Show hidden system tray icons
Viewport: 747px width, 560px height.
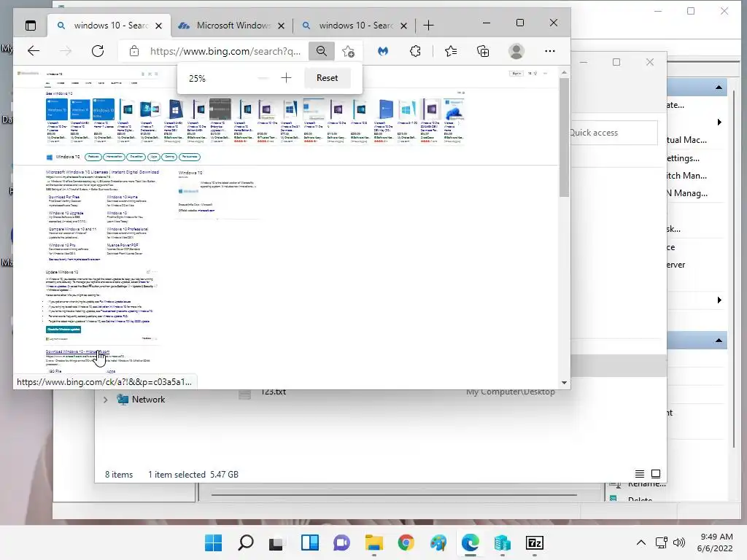641,542
